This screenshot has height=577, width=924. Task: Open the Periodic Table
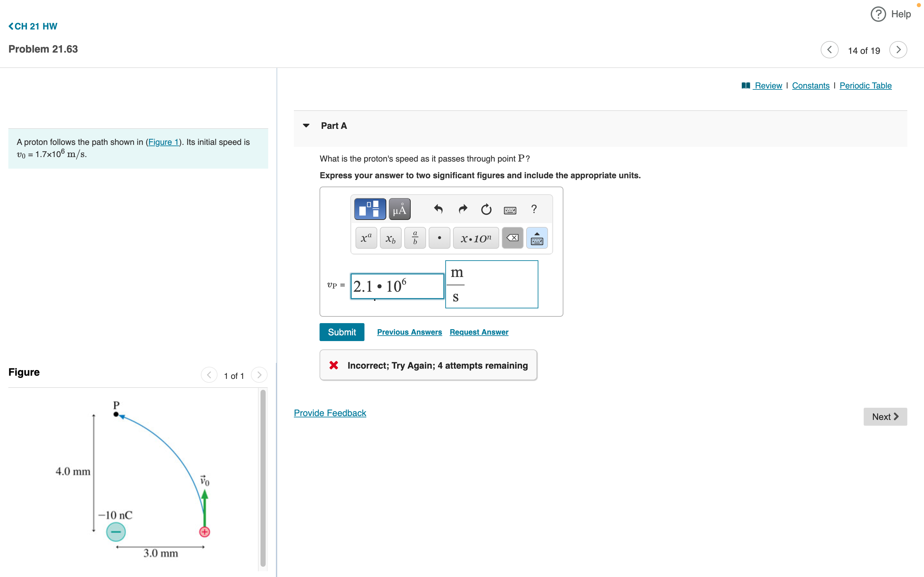tap(865, 85)
